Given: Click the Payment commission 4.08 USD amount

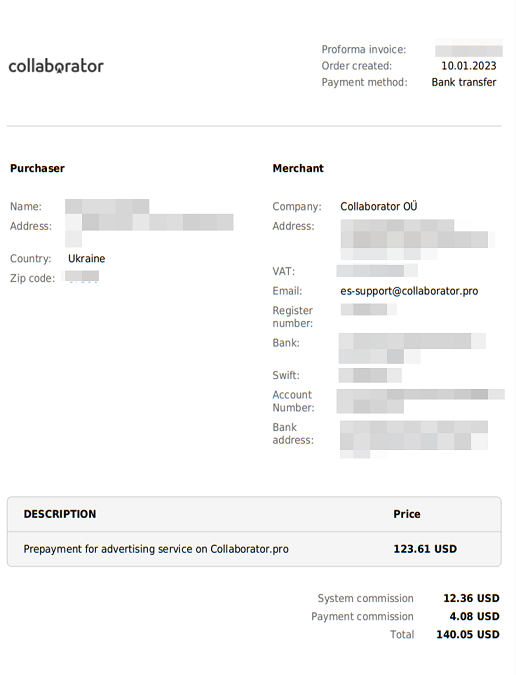Looking at the screenshot, I should (474, 616).
